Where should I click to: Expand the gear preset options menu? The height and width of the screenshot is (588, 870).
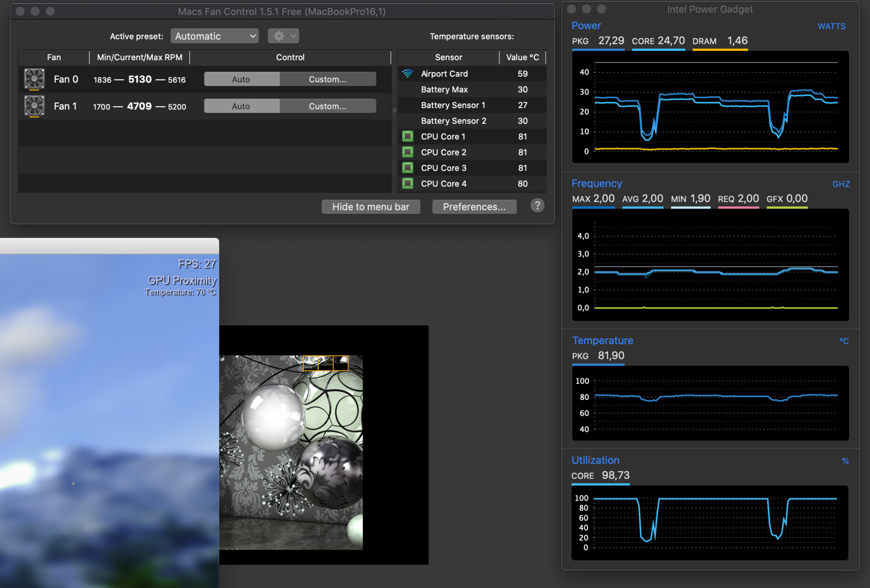pyautogui.click(x=283, y=36)
